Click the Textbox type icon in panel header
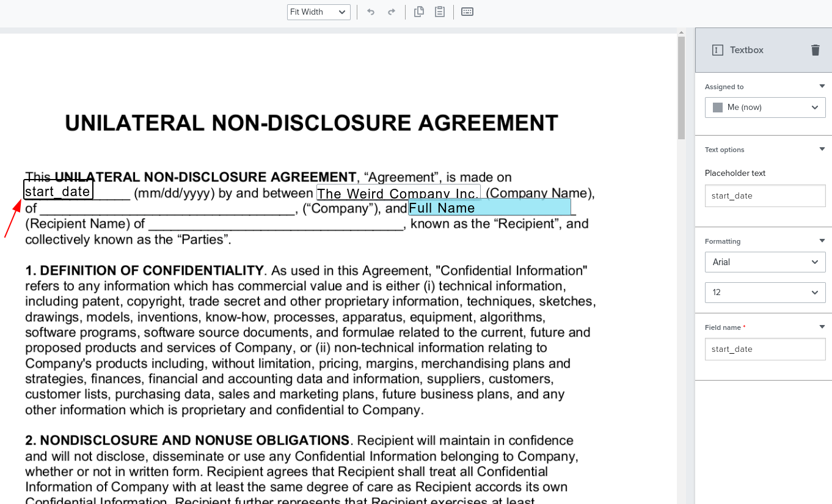Screen dimensions: 832x504 [x=718, y=50]
